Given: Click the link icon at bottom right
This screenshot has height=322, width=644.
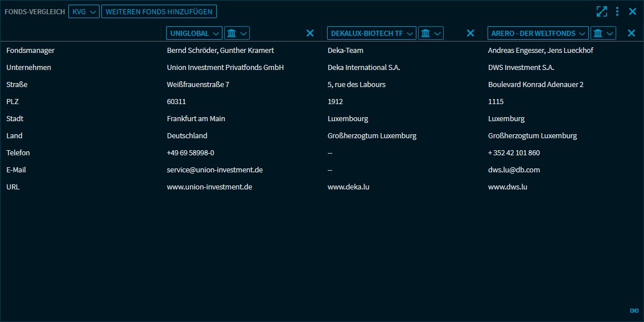Looking at the screenshot, I should [634, 311].
